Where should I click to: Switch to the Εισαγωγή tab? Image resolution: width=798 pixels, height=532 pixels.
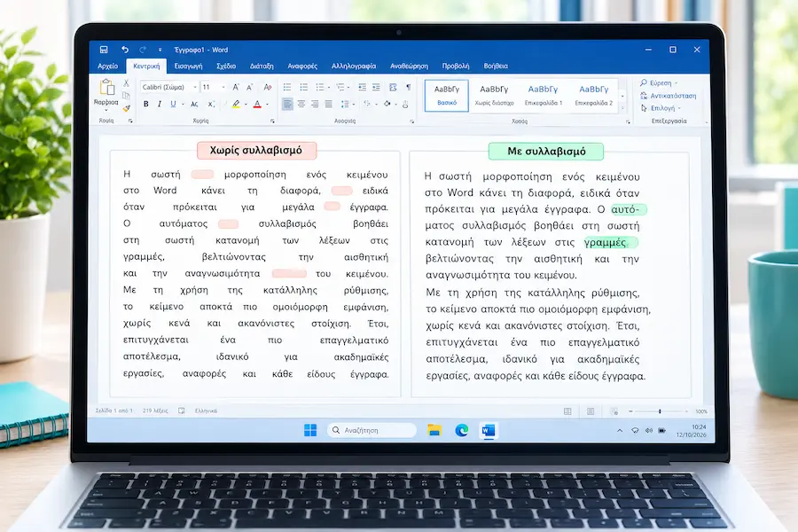(188, 66)
